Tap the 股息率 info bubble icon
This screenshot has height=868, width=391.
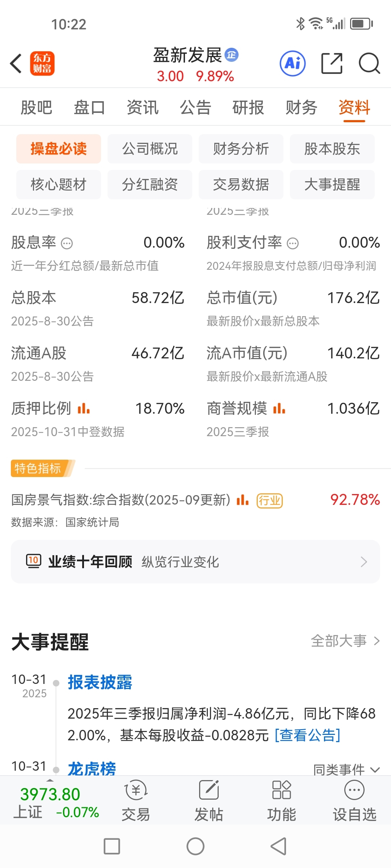pos(67,243)
